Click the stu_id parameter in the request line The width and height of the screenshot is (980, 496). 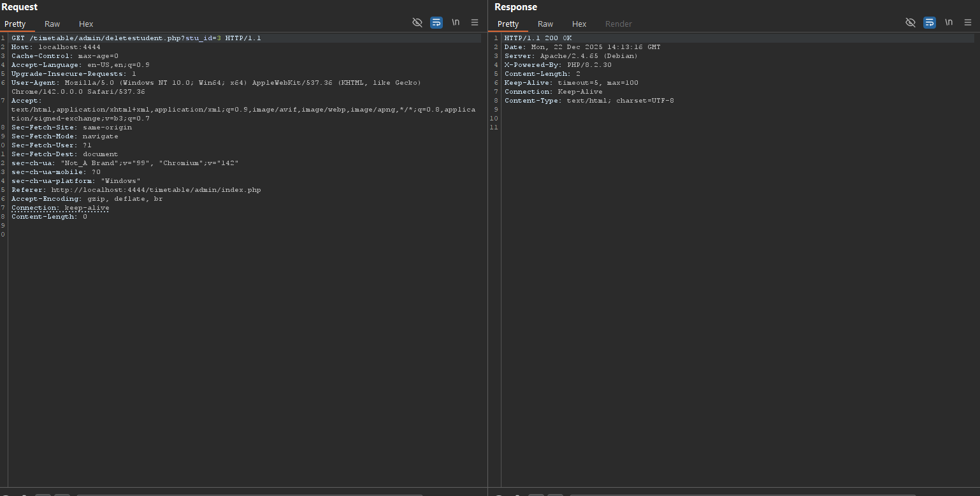[199, 38]
